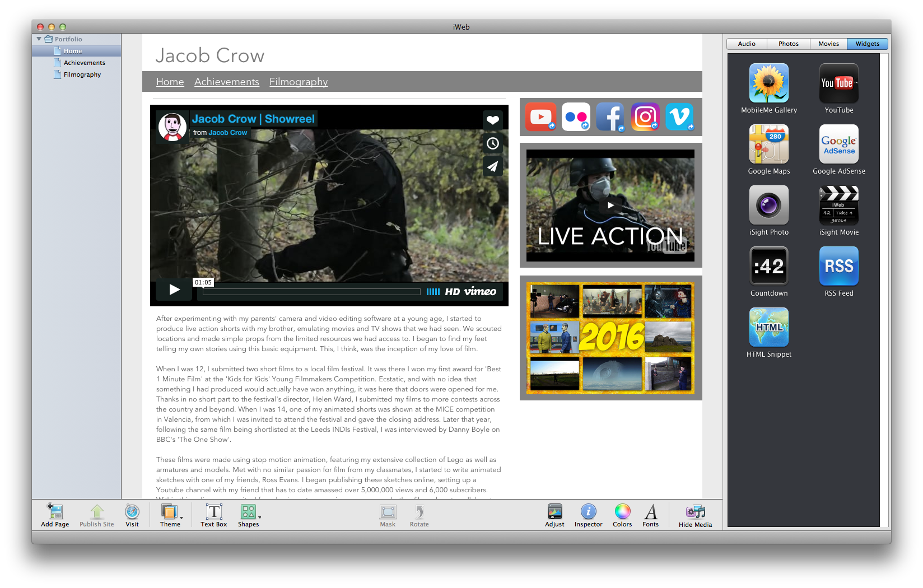
Task: Play the LIVE ACTION YouTube video
Action: [610, 206]
